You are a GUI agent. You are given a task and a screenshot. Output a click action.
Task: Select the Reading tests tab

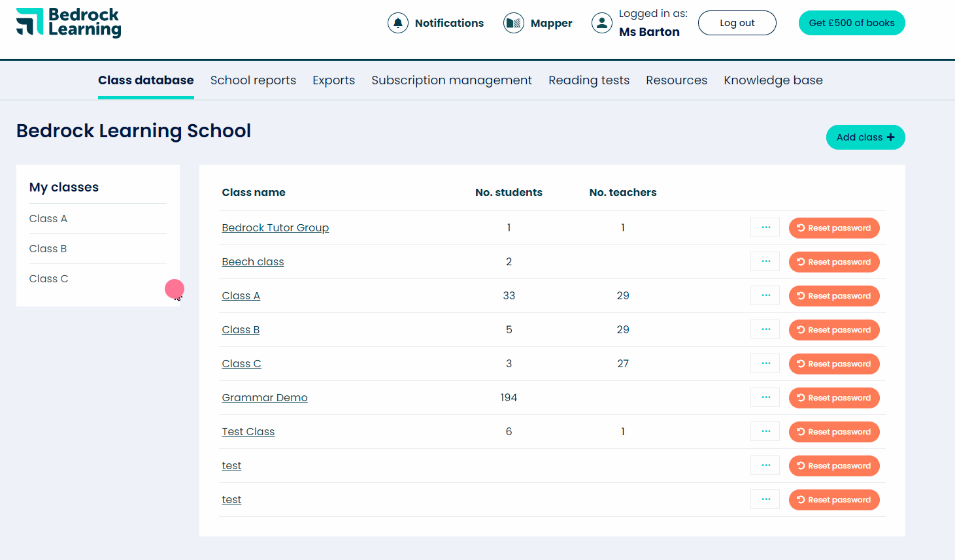[589, 80]
